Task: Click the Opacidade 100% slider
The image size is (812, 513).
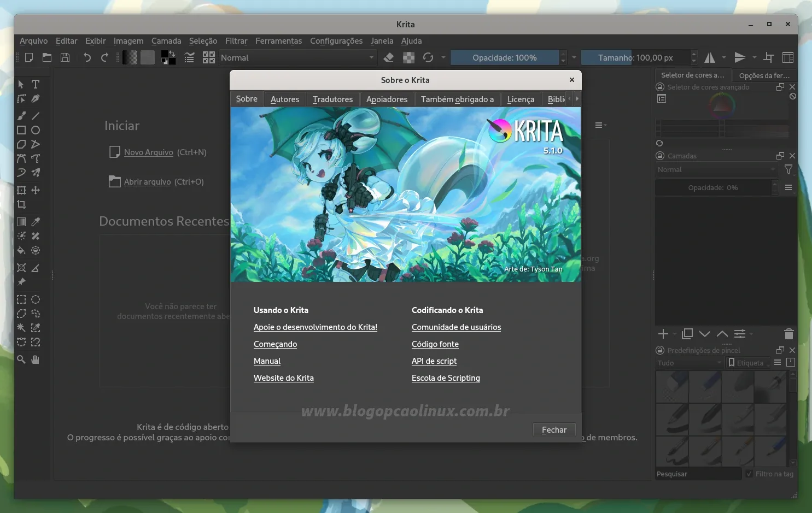Action: [x=505, y=57]
